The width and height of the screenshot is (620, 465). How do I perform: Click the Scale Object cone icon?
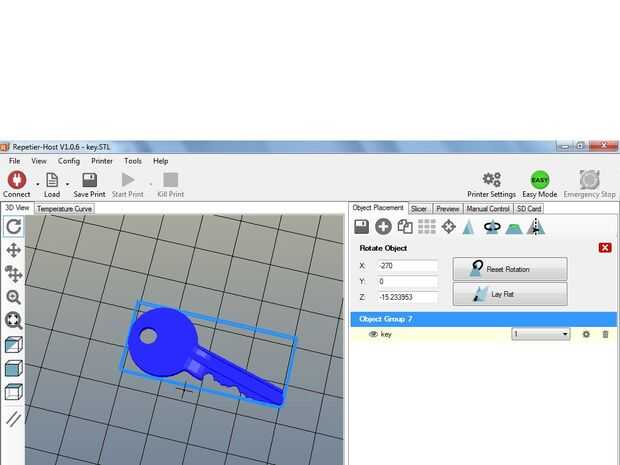click(469, 227)
